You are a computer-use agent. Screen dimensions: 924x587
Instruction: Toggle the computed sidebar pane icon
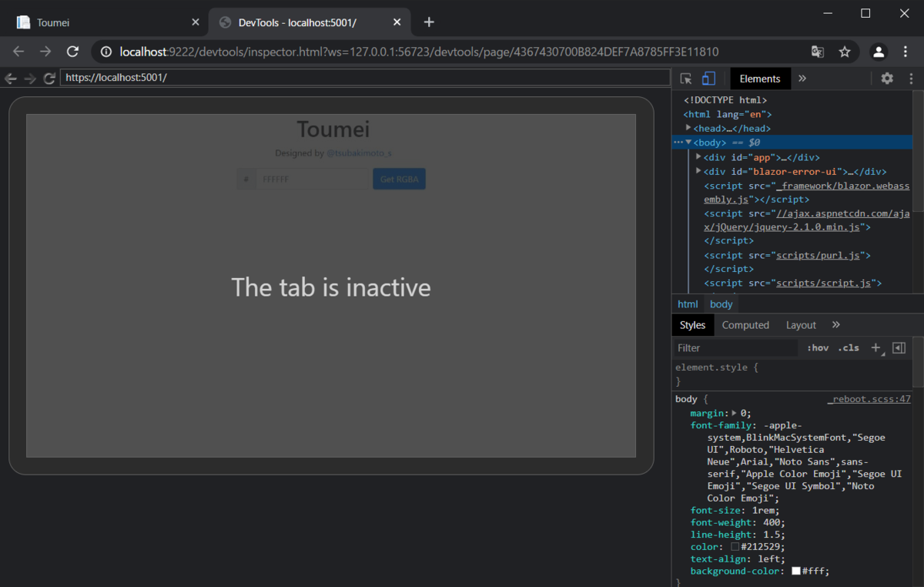tap(899, 347)
